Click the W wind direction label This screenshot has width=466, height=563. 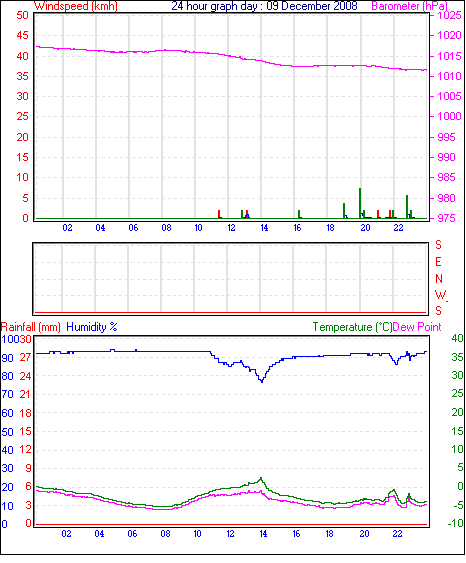coord(440,295)
